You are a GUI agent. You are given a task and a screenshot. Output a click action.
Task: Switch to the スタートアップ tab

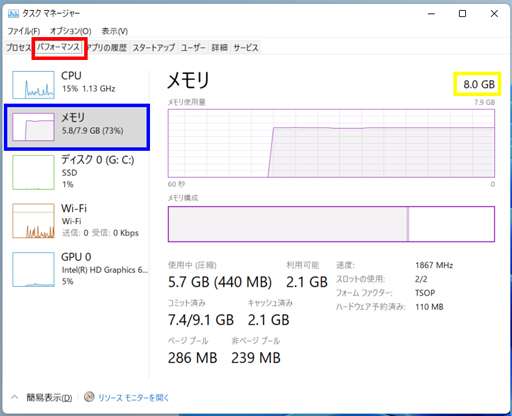[x=154, y=48]
